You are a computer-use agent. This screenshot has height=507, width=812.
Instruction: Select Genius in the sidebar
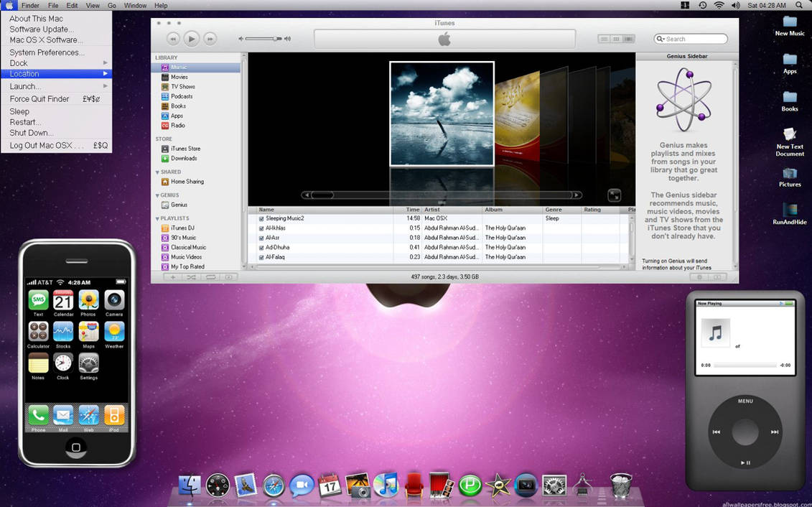click(x=179, y=203)
